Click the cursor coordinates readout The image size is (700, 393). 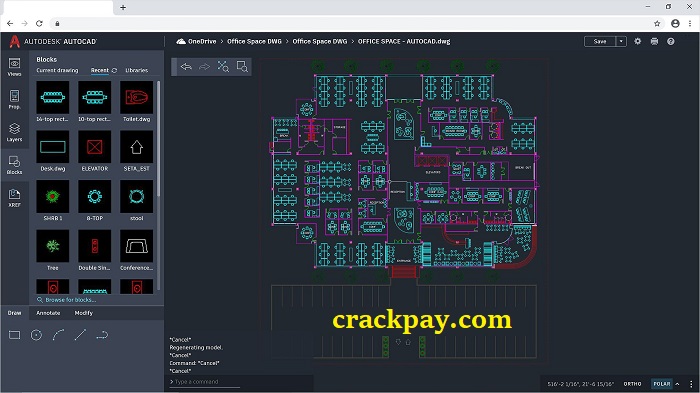coord(580,384)
